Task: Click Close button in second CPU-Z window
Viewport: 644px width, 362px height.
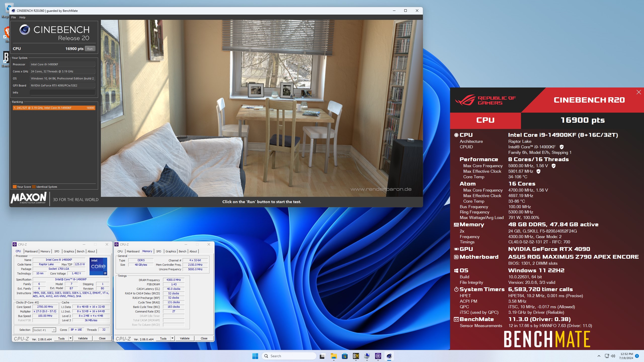Action: pos(204,338)
